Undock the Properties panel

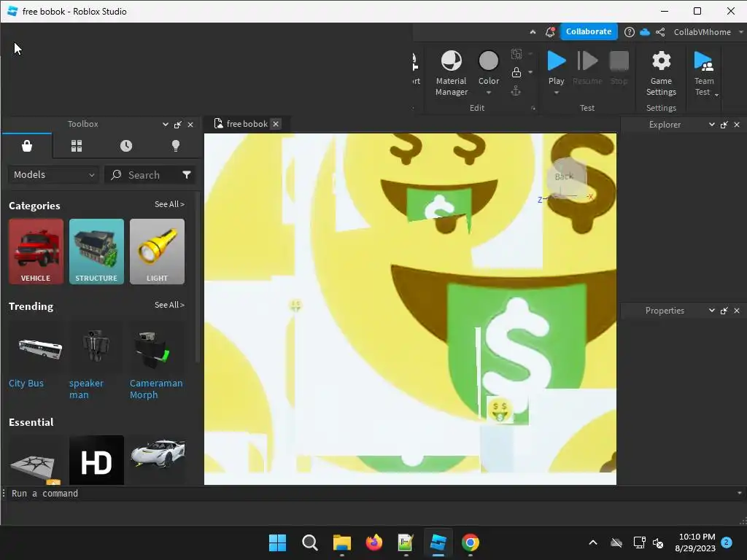pyautogui.click(x=724, y=311)
